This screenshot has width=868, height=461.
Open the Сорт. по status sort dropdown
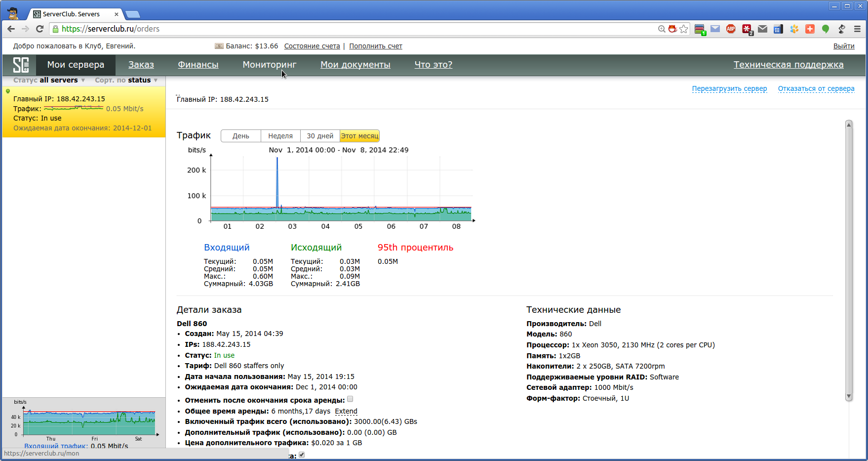[x=126, y=80]
